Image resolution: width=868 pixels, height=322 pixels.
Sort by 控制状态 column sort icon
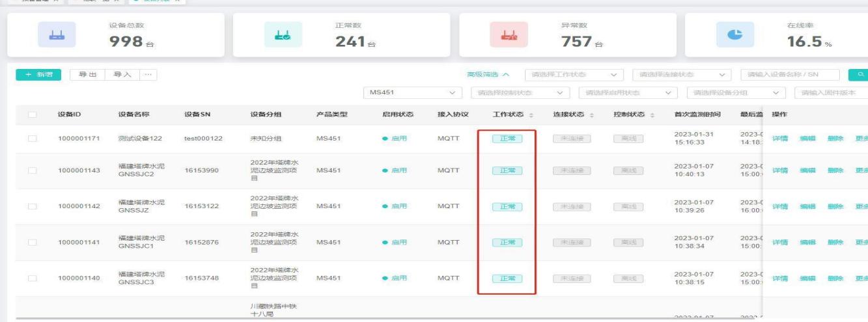point(652,115)
